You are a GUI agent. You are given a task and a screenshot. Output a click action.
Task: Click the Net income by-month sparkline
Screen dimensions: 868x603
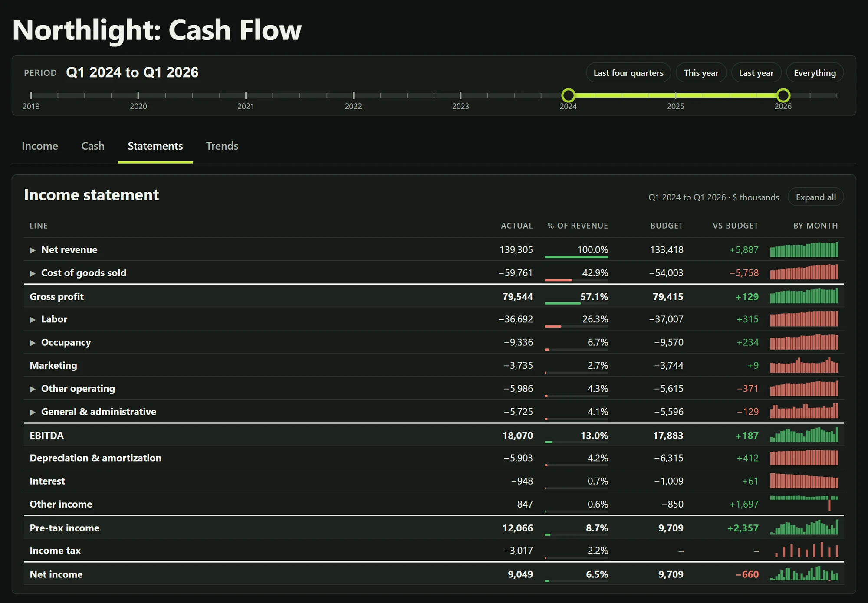(804, 573)
